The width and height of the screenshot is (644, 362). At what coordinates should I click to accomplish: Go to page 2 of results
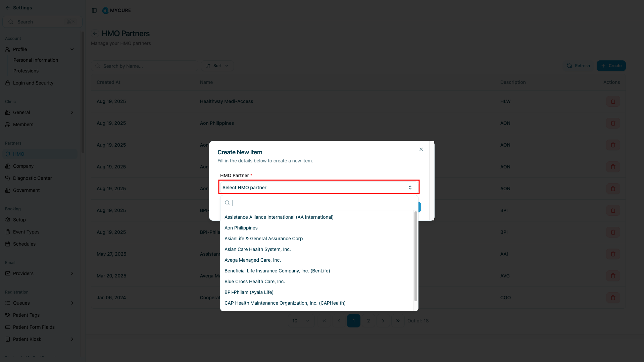368,321
